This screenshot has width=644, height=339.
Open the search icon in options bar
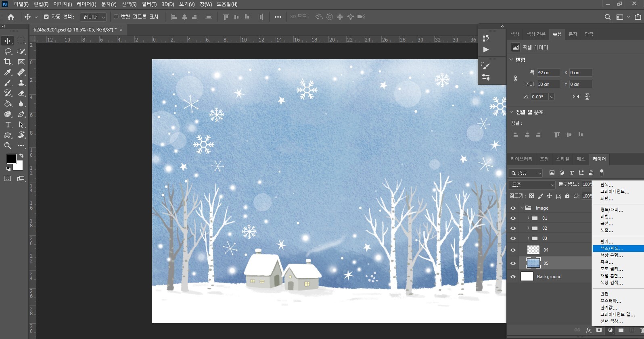tap(607, 17)
